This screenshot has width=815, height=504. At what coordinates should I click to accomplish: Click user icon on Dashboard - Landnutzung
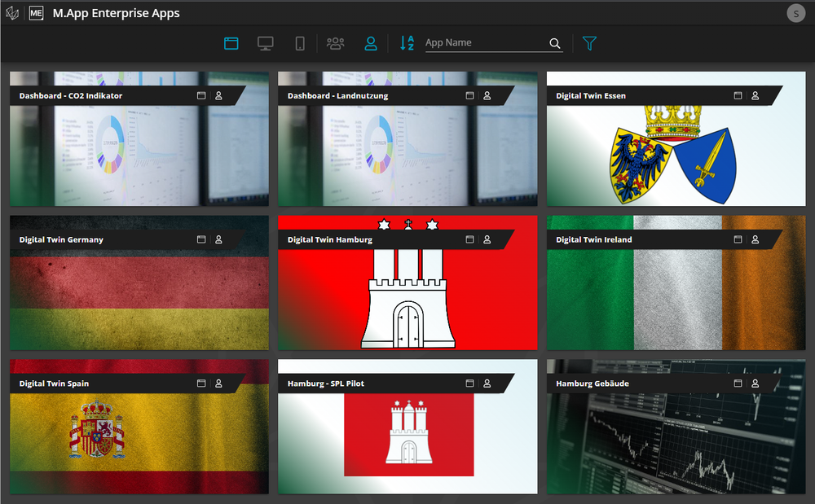[x=487, y=95]
